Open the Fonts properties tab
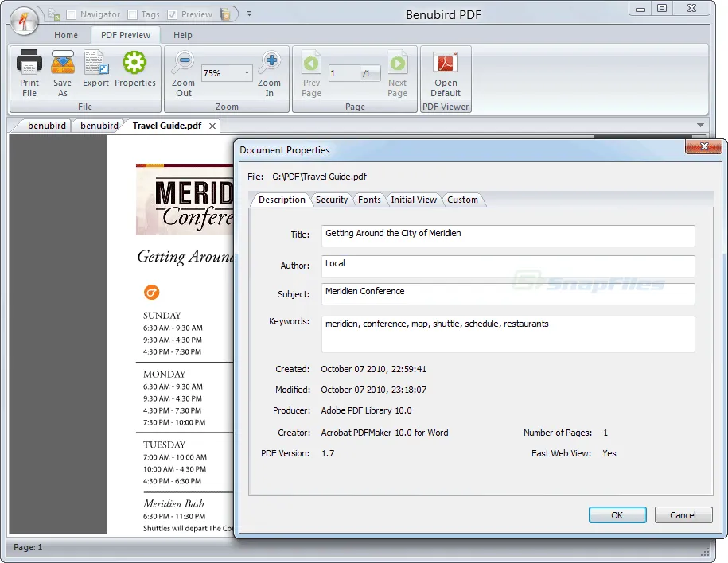The image size is (728, 563). point(369,200)
